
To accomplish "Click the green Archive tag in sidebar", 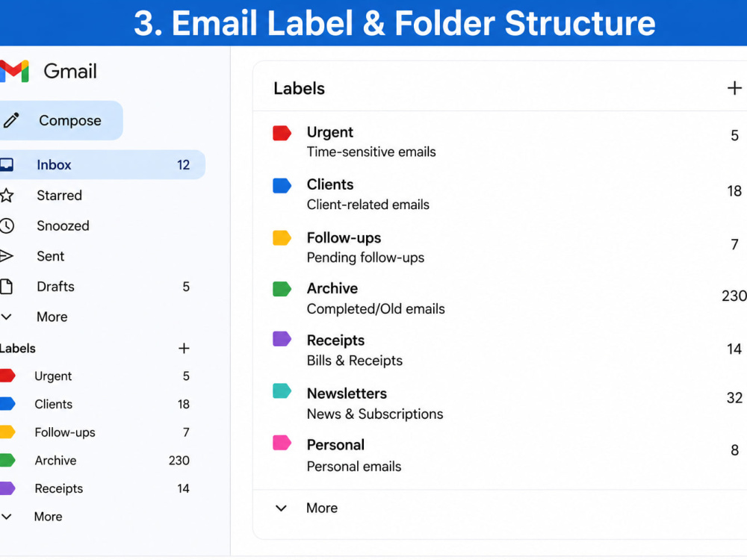I will point(7,460).
